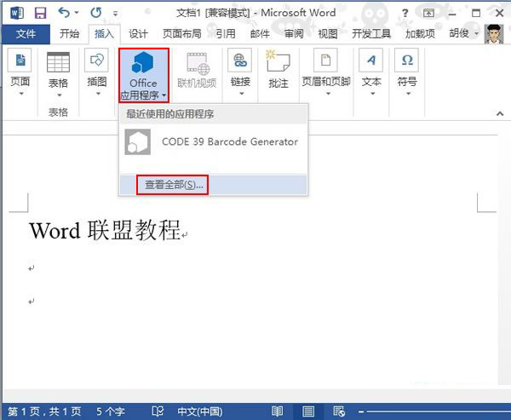Switch to the 设计 tab
The image size is (511, 420).
click(138, 33)
